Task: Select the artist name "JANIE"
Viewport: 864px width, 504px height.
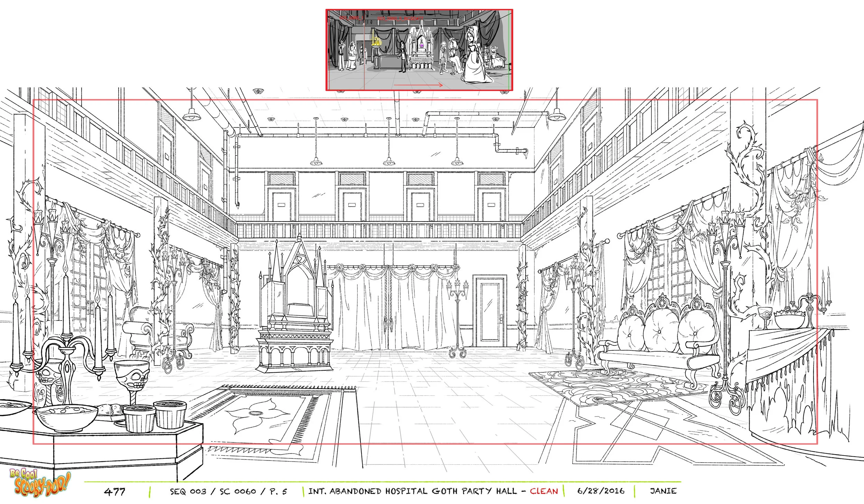Action: click(663, 491)
